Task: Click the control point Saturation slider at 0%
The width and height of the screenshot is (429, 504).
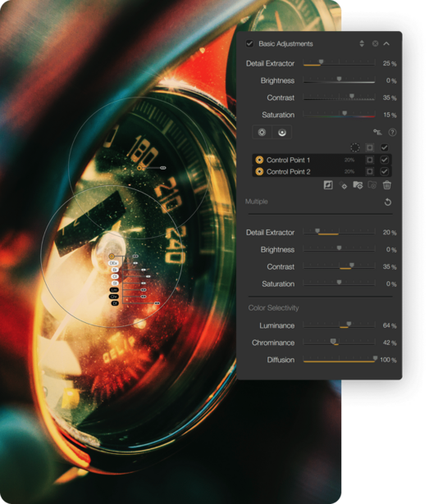Action: click(340, 284)
